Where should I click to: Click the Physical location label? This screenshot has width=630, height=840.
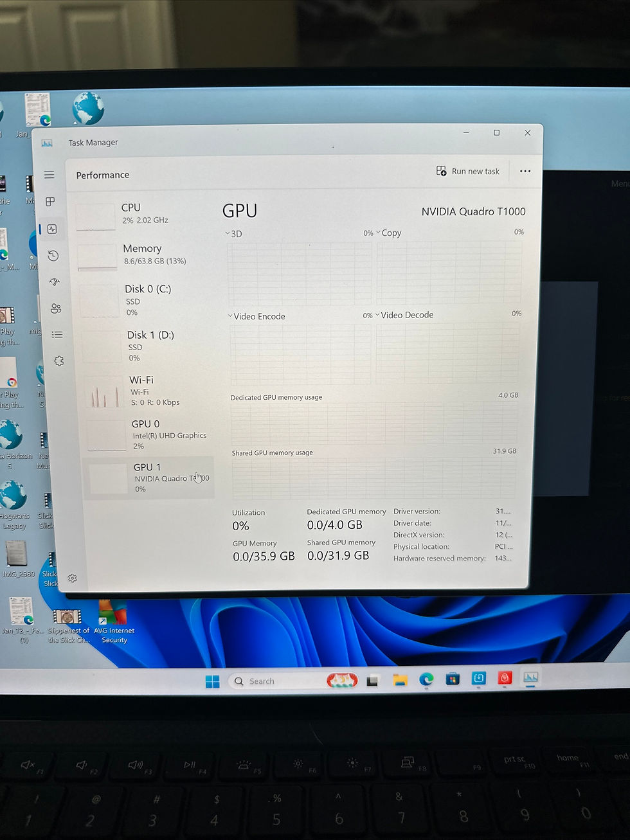[x=421, y=547]
